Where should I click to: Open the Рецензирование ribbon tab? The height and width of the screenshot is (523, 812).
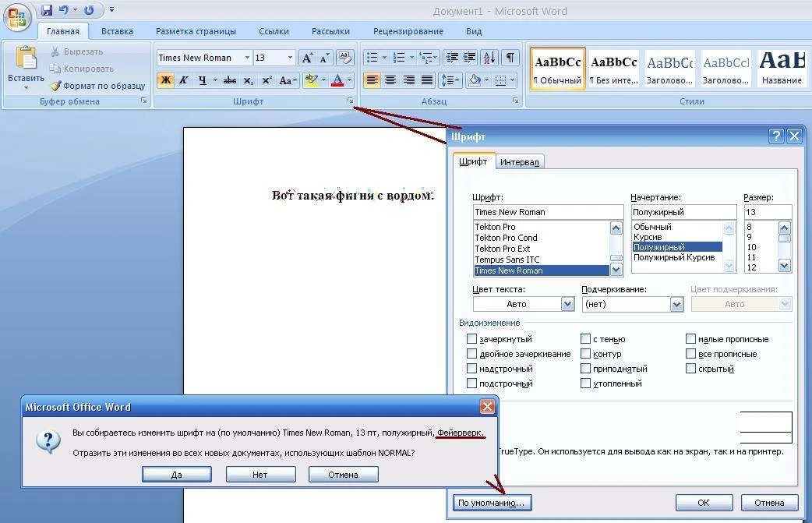point(408,31)
